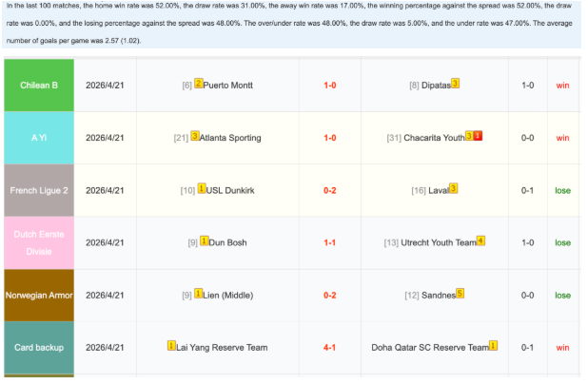Click the yellow card badge next to Laval
Viewport: 588px width, 384px height.
click(x=453, y=188)
